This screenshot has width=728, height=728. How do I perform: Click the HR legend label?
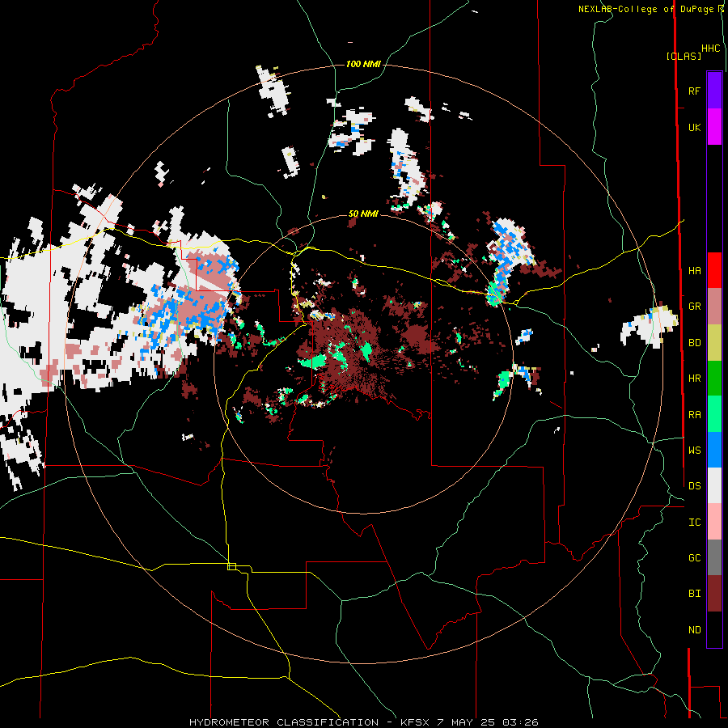pos(694,379)
